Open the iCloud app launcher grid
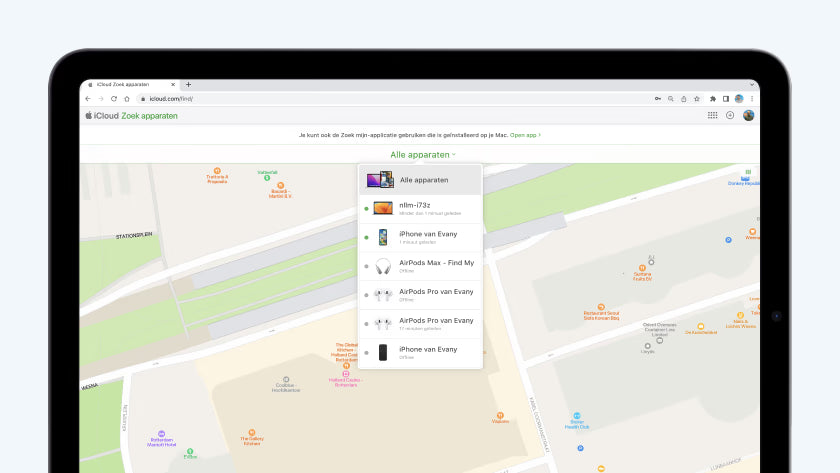The image size is (840, 473). 712,116
